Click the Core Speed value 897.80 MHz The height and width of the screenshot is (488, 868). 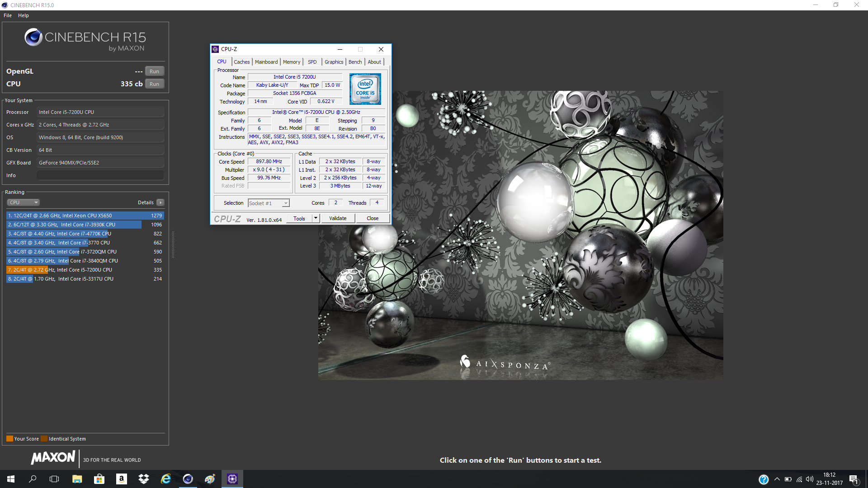coord(269,162)
